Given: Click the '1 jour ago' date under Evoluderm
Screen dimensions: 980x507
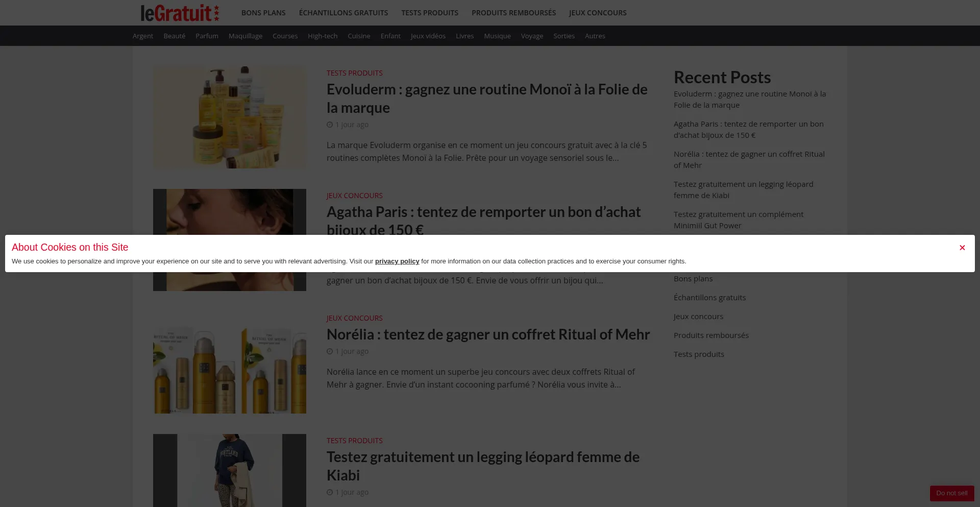Looking at the screenshot, I should click(352, 125).
